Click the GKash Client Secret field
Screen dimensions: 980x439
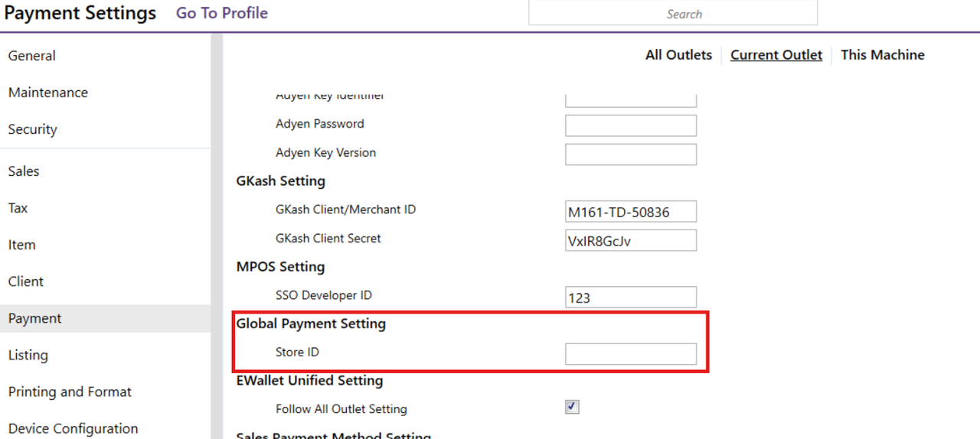[630, 241]
